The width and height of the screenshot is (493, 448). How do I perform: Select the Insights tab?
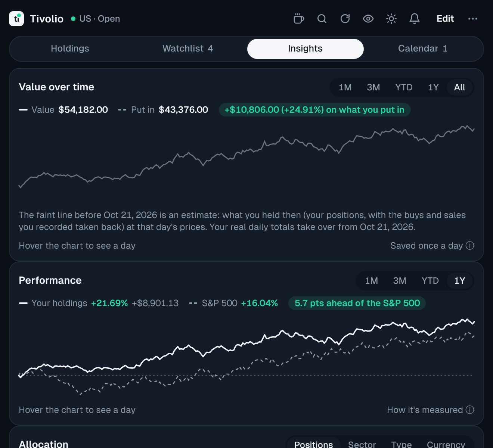tap(306, 49)
